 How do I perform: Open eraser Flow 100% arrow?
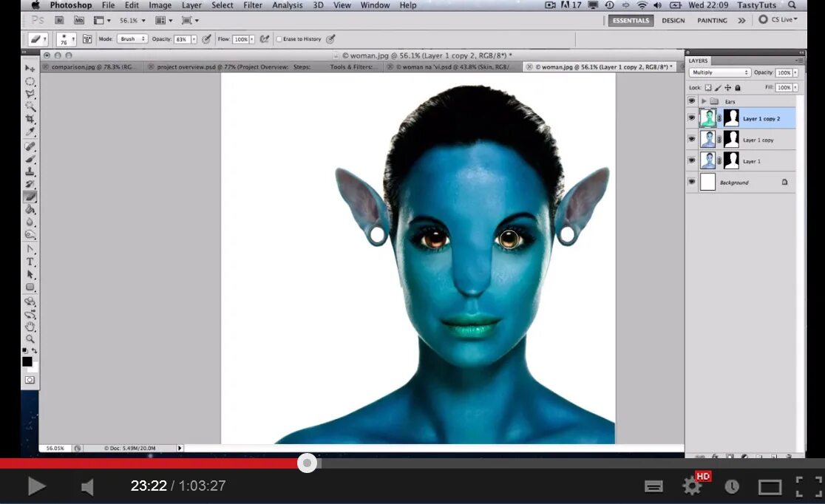tap(252, 39)
